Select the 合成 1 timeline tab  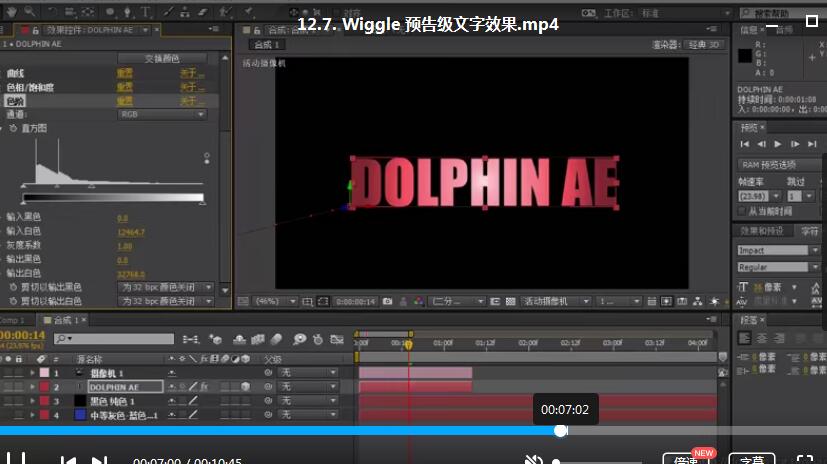[68, 320]
